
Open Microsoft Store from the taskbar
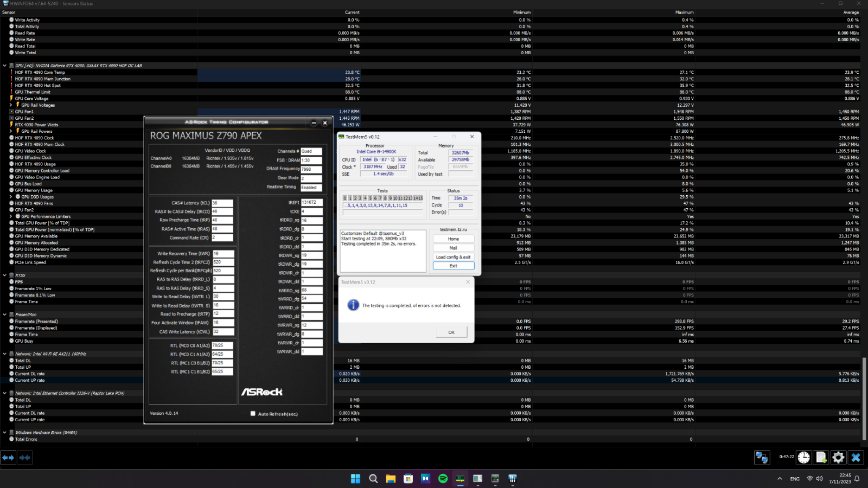[x=408, y=478]
